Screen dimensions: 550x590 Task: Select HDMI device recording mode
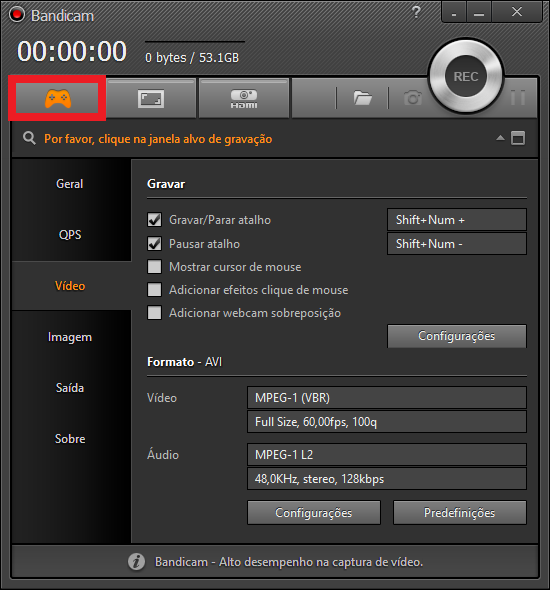(x=244, y=99)
